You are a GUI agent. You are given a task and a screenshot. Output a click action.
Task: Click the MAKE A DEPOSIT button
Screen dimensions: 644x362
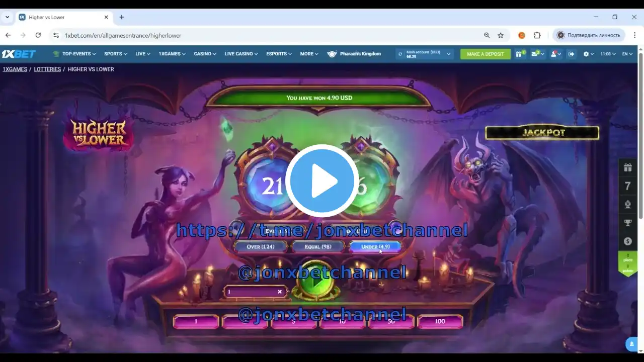[x=485, y=54]
